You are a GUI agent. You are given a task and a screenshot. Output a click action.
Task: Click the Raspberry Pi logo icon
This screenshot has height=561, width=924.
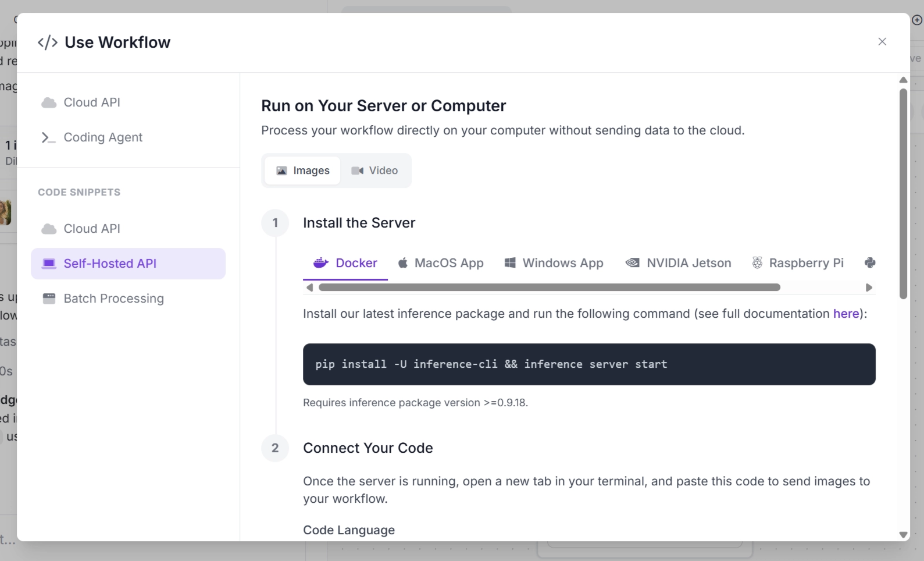tap(757, 263)
